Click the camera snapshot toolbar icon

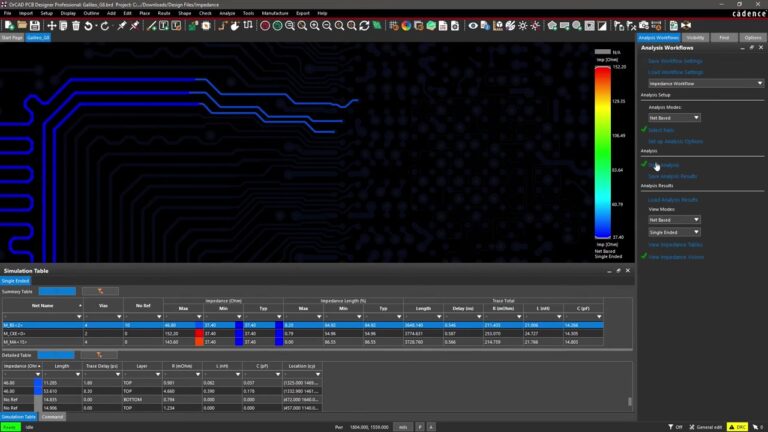pos(644,25)
